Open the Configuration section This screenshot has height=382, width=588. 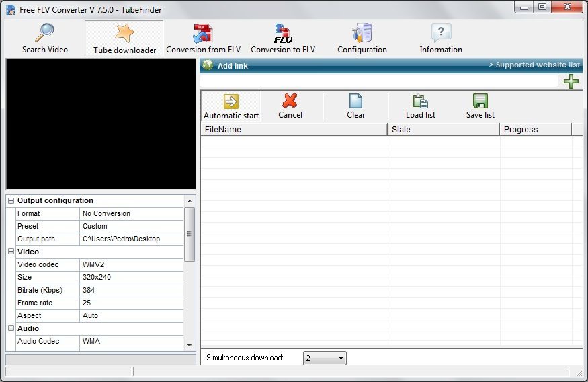362,38
